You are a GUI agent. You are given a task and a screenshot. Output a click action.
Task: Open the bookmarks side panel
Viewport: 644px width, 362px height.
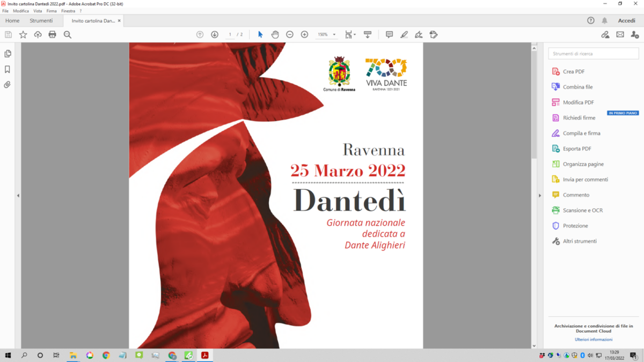pyautogui.click(x=8, y=69)
